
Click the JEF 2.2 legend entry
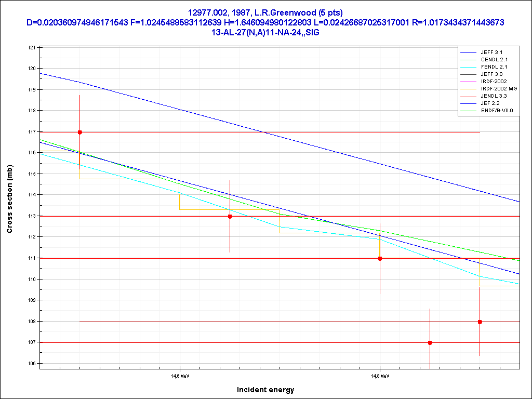(490, 103)
